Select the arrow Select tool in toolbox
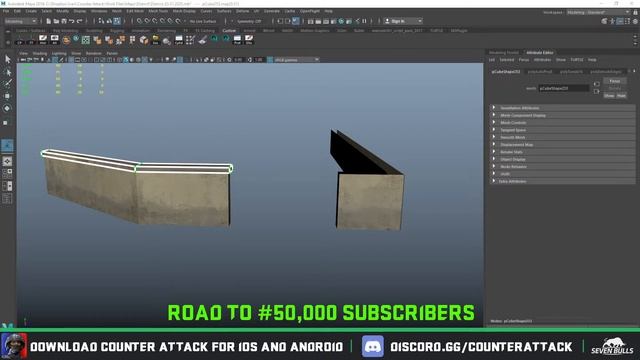 8,60
